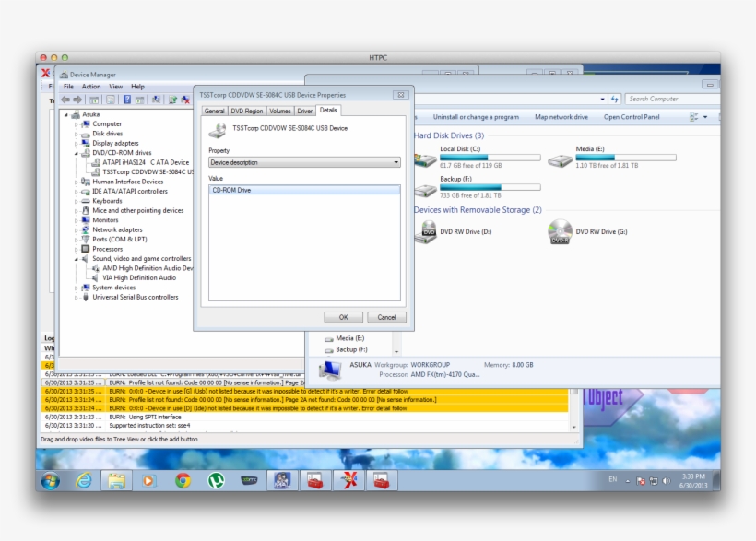Click the Local Disk (C:) drive icon
The width and height of the screenshot is (756, 541).
tap(425, 159)
